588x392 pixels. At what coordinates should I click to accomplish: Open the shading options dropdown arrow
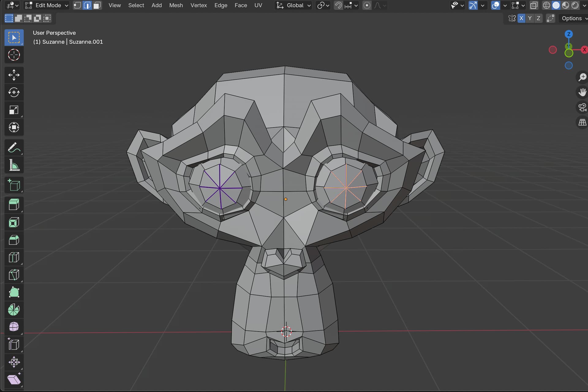pos(584,5)
